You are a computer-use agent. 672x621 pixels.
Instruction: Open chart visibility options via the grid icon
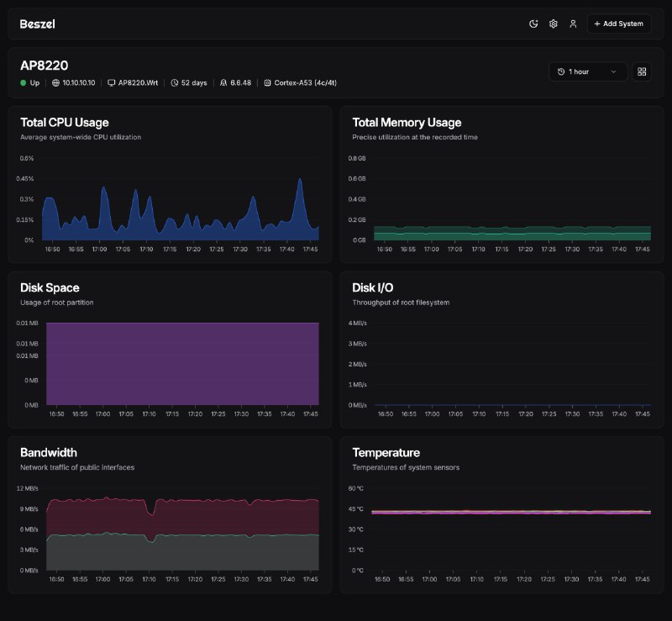pos(642,71)
